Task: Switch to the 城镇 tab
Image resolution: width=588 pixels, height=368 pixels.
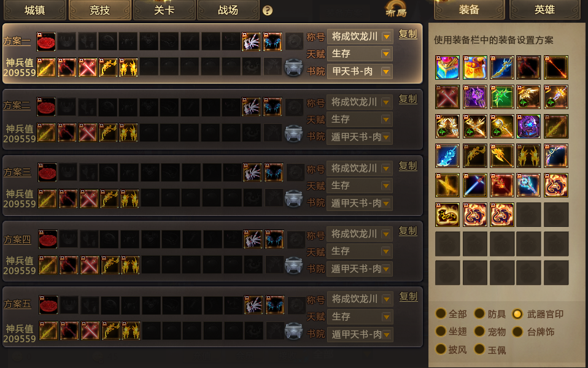Action: 35,10
